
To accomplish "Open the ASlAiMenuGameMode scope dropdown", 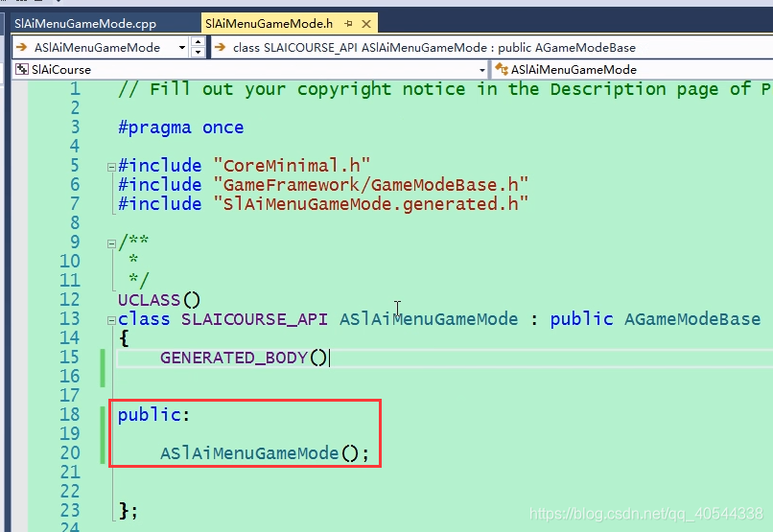I will (x=182, y=48).
